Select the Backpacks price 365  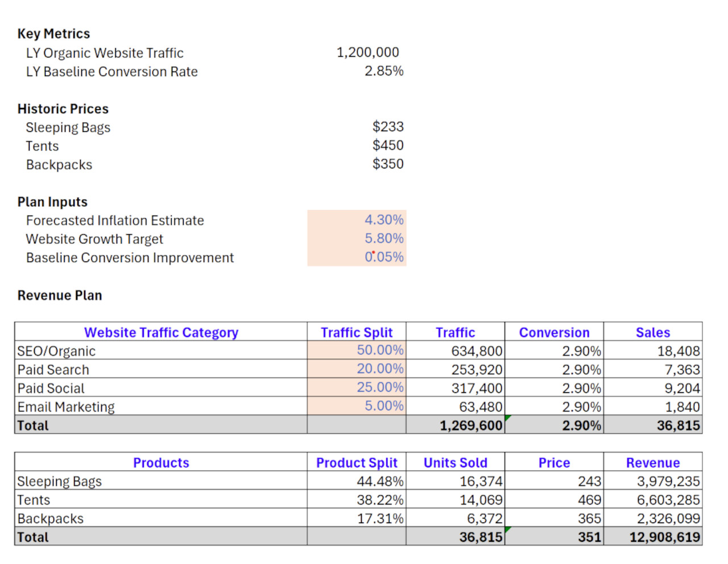554,518
